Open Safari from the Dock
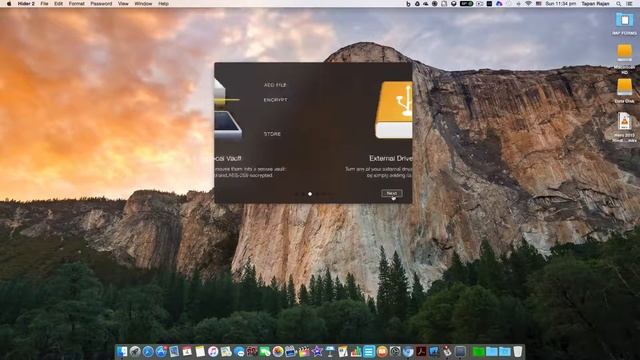Screen dimensions: 640x360 tap(148, 351)
